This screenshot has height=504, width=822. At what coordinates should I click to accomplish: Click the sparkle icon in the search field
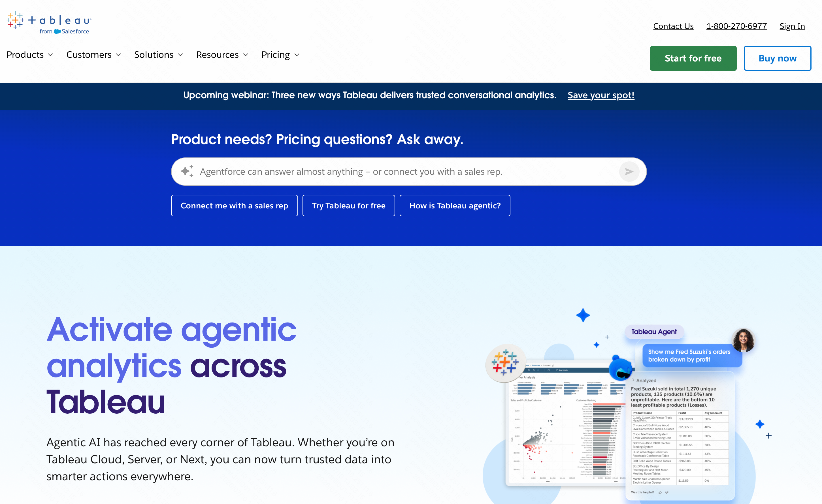coord(187,171)
